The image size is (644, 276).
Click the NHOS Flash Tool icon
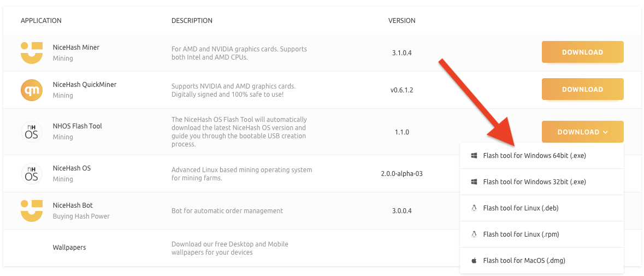[32, 132]
